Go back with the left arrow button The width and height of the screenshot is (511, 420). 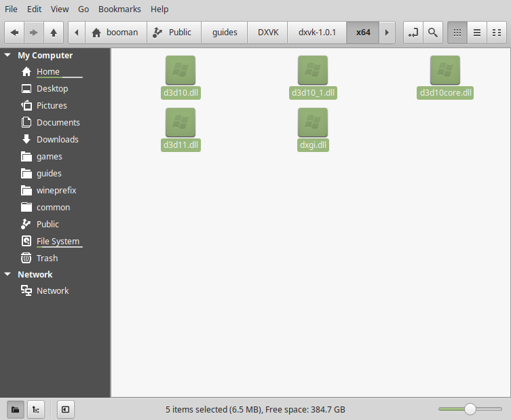14,33
